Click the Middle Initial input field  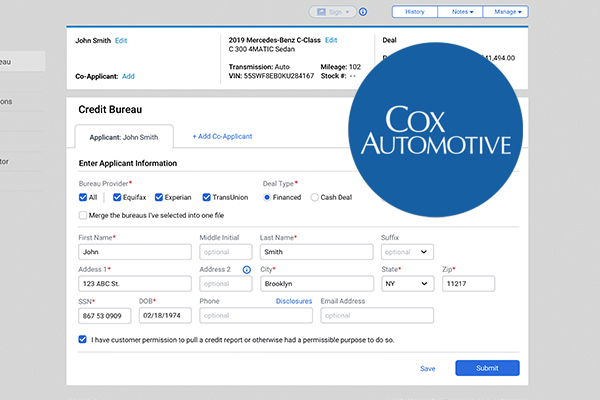226,252
